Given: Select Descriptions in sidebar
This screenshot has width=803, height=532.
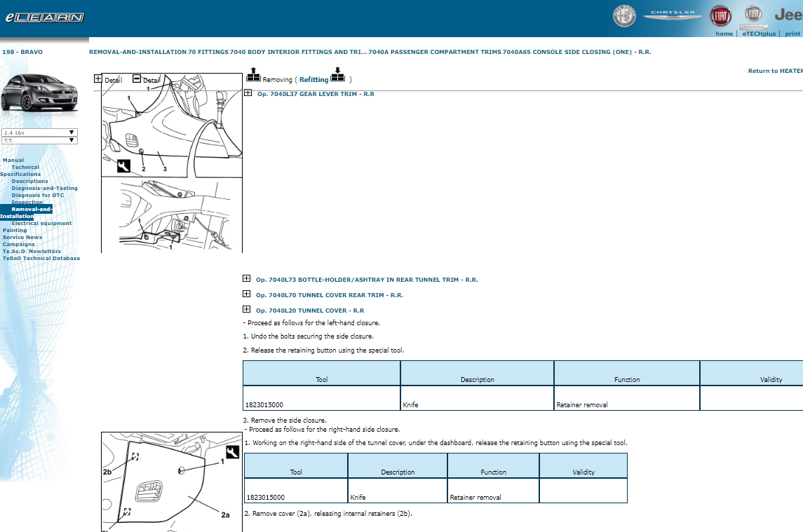Looking at the screenshot, I should [29, 182].
